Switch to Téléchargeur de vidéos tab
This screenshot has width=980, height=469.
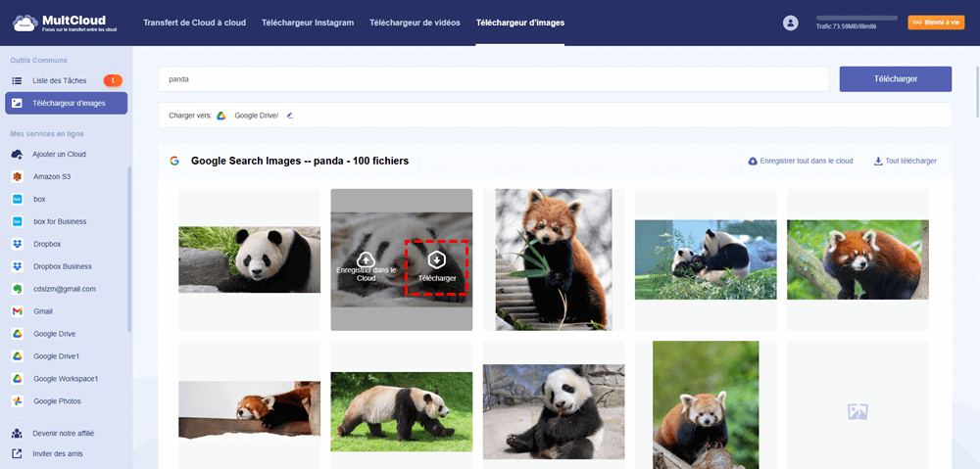click(x=414, y=23)
